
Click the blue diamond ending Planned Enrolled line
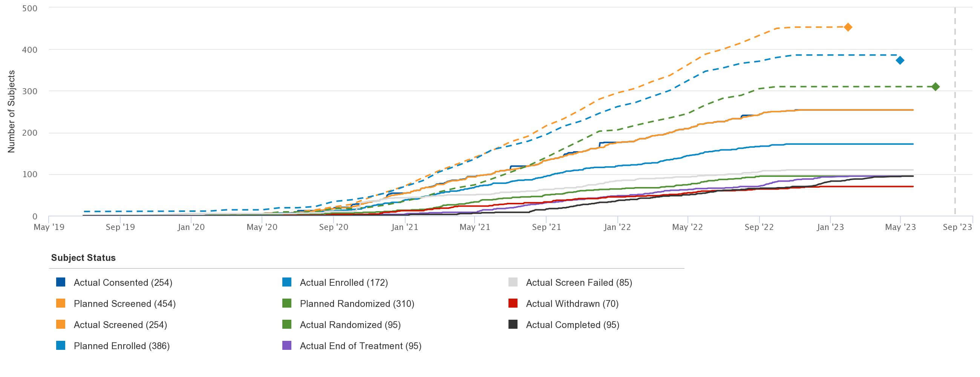click(x=900, y=60)
